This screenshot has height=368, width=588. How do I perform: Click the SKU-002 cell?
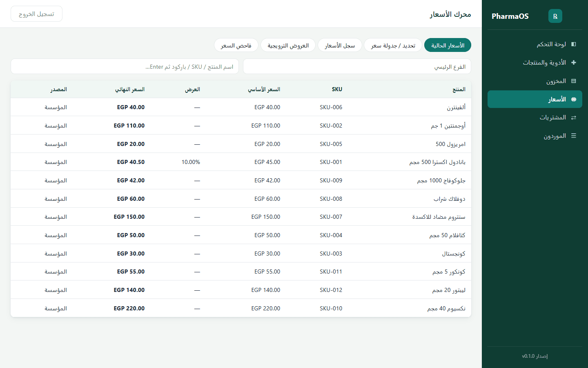point(331,126)
